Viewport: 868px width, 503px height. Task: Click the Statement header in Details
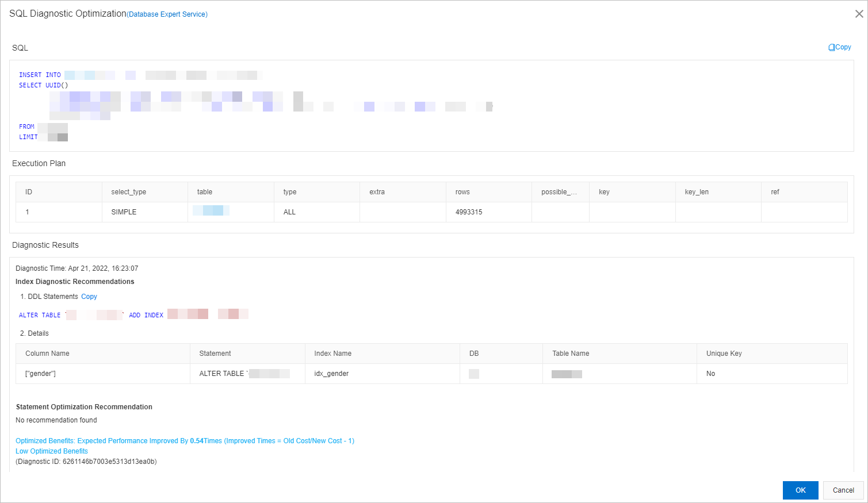tap(247, 354)
